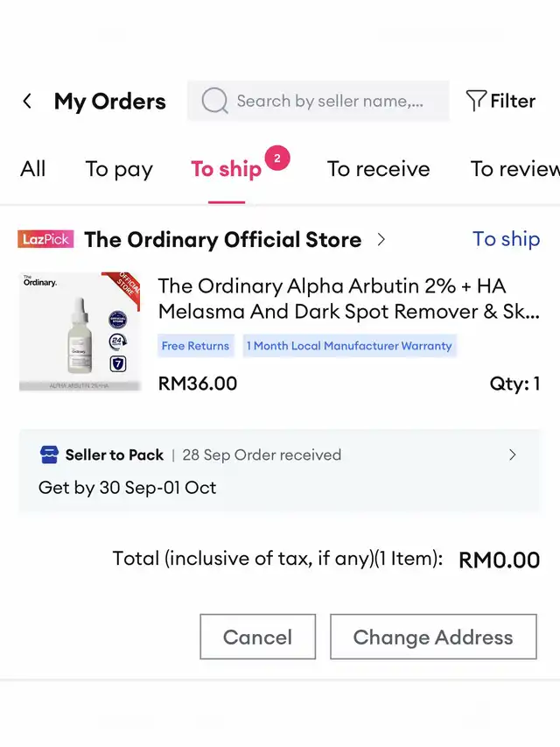Focus the search by seller name field
Image resolution: width=560 pixels, height=747 pixels.
(x=330, y=102)
